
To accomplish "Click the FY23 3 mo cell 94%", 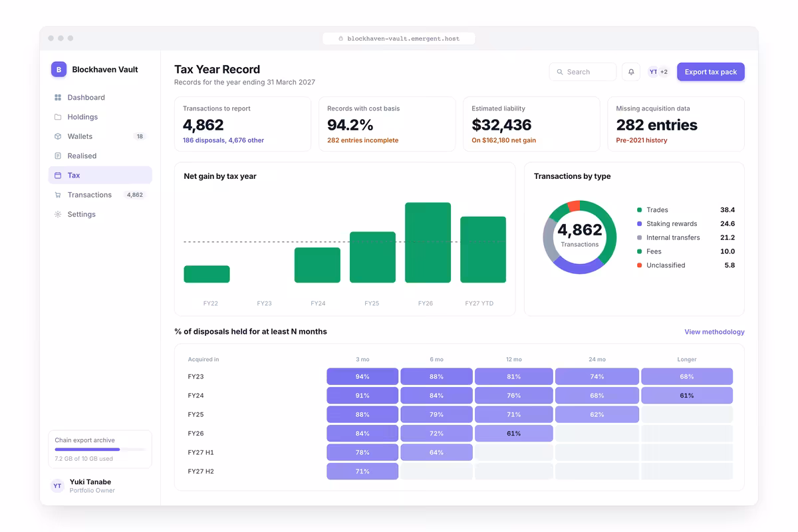I will pyautogui.click(x=362, y=376).
